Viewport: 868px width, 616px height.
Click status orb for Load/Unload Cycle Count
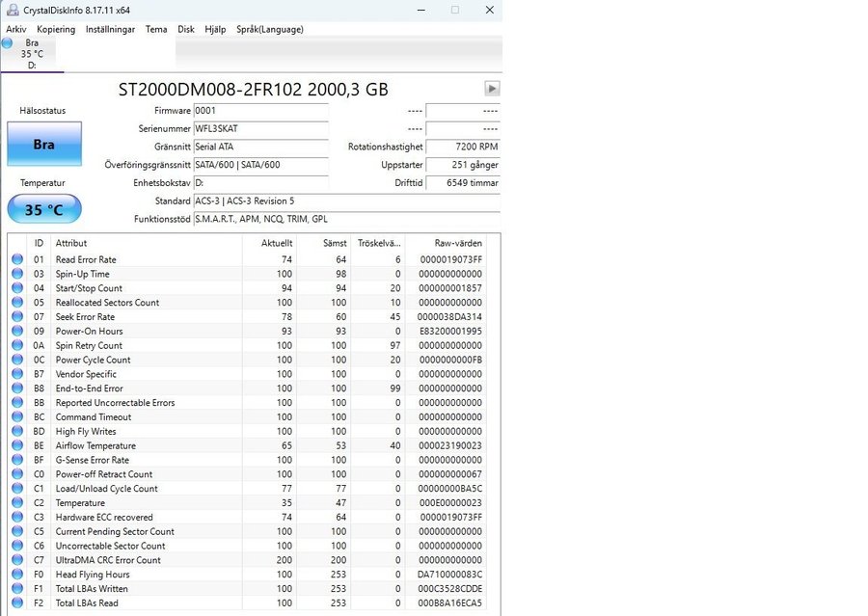(x=17, y=488)
